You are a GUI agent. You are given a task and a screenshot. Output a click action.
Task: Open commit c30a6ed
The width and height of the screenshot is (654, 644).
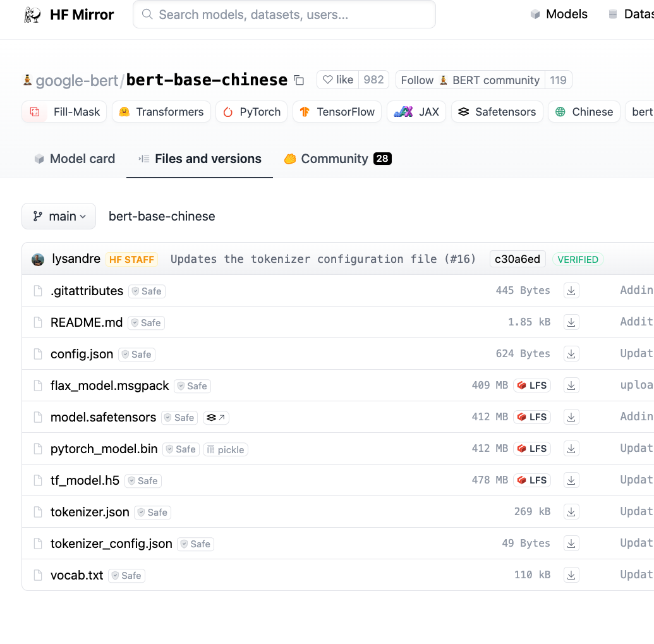(x=517, y=259)
